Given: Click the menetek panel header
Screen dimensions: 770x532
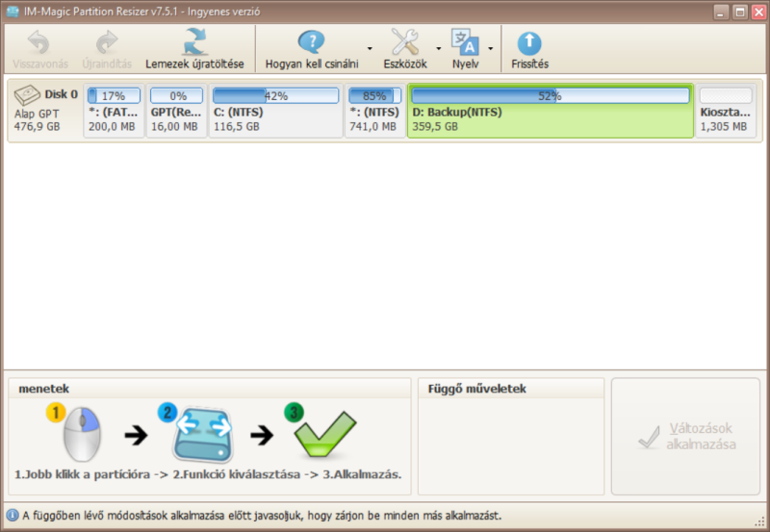Looking at the screenshot, I should (209, 389).
